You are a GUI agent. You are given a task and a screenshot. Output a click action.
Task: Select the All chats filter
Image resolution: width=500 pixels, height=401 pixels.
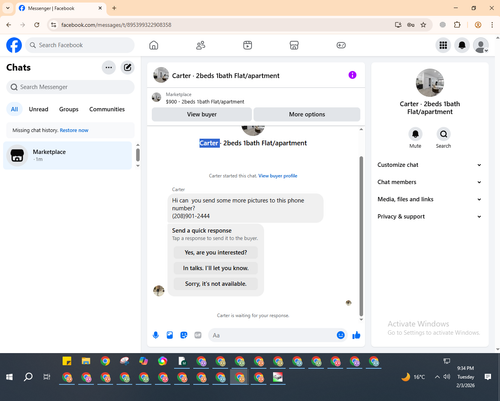pyautogui.click(x=14, y=109)
